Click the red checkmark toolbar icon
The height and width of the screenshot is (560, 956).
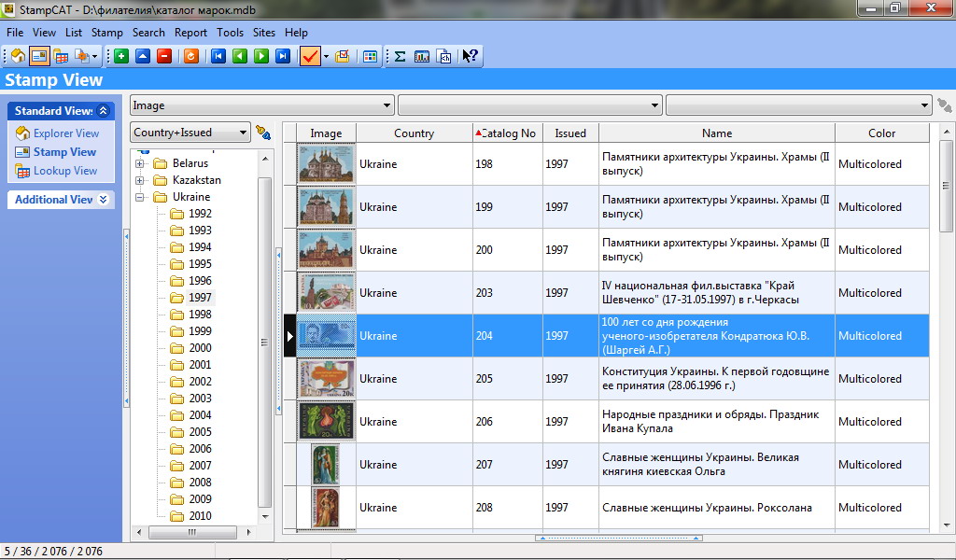pos(310,56)
